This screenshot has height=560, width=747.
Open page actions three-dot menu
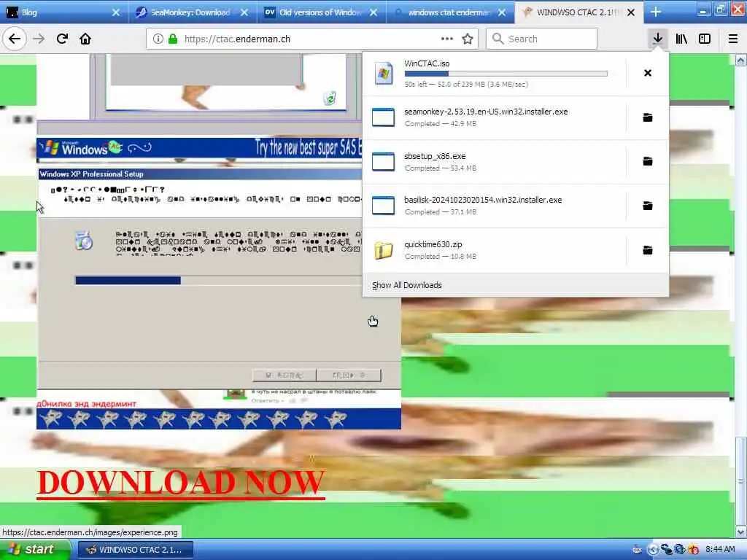point(447,39)
